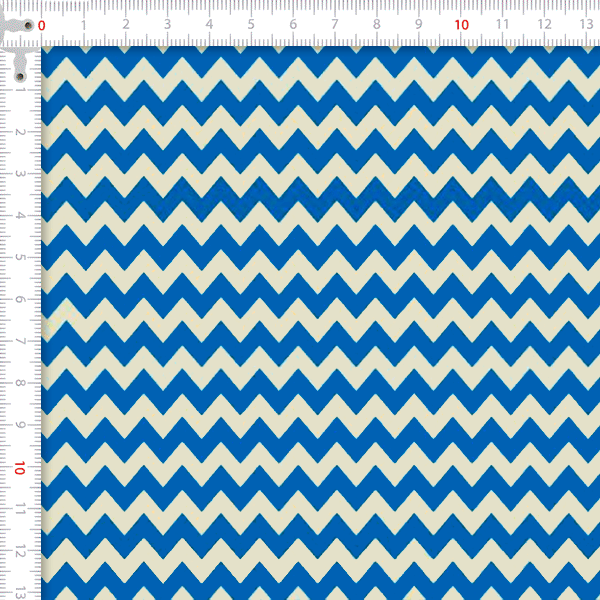Click the red 0 on the top ruler
600x600 pixels.
click(x=42, y=25)
